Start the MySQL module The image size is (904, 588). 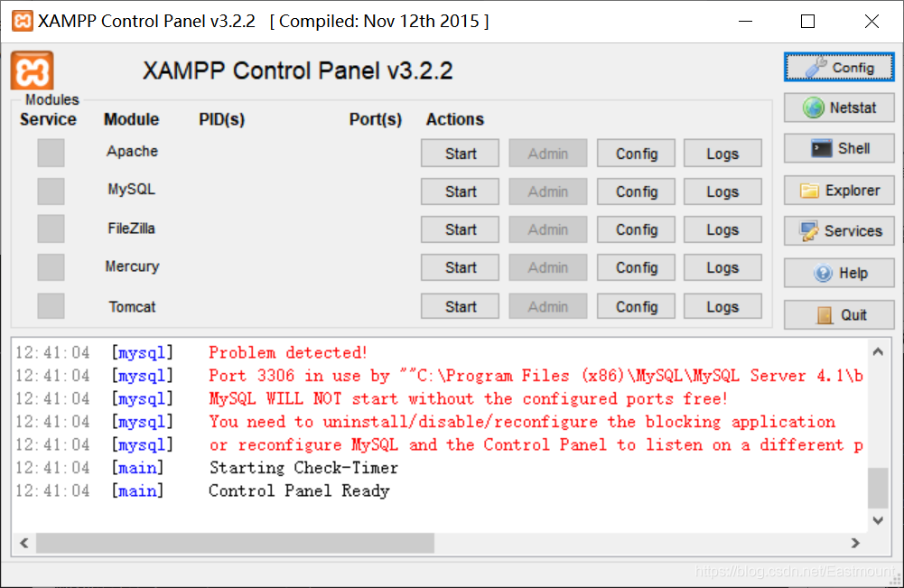click(460, 191)
